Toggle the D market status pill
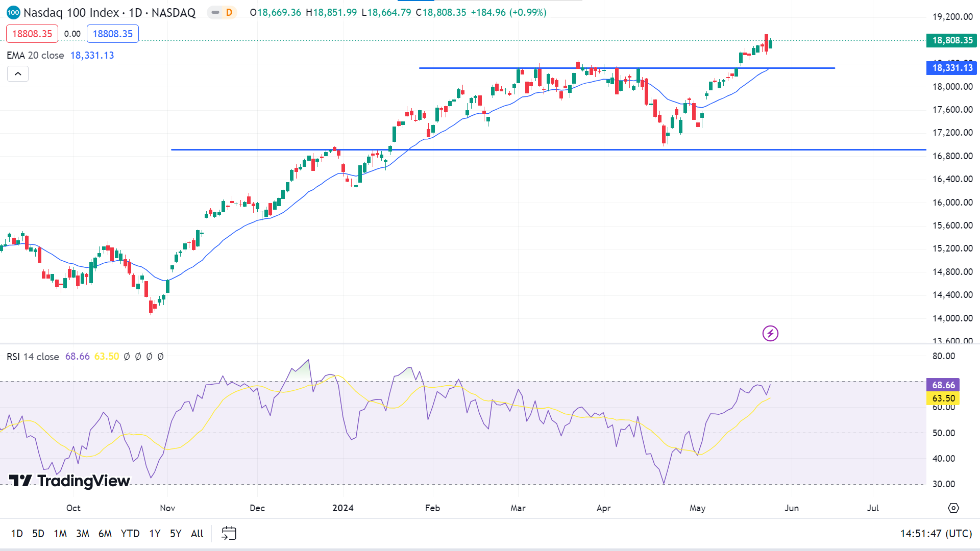This screenshot has height=551, width=980. [223, 12]
